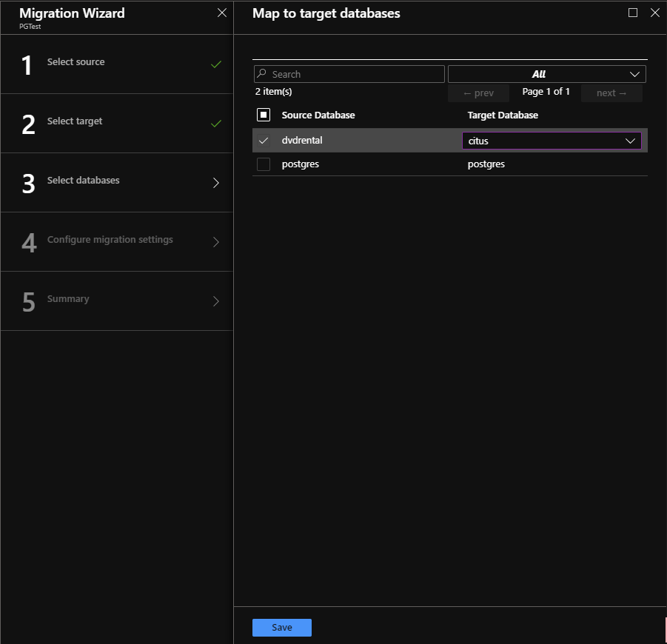Click the Select target green checkmark
Image resolution: width=667 pixels, height=644 pixels.
coord(216,124)
